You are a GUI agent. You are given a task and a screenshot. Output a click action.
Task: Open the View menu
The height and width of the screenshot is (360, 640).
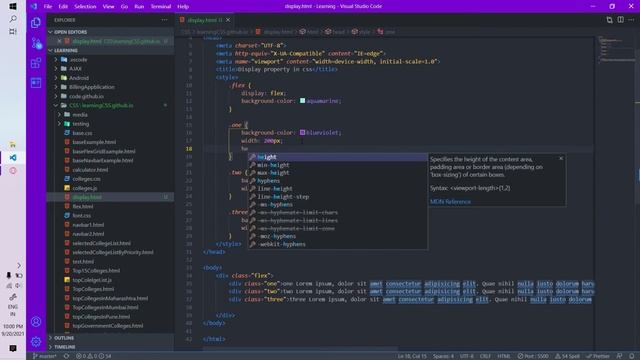[108, 7]
